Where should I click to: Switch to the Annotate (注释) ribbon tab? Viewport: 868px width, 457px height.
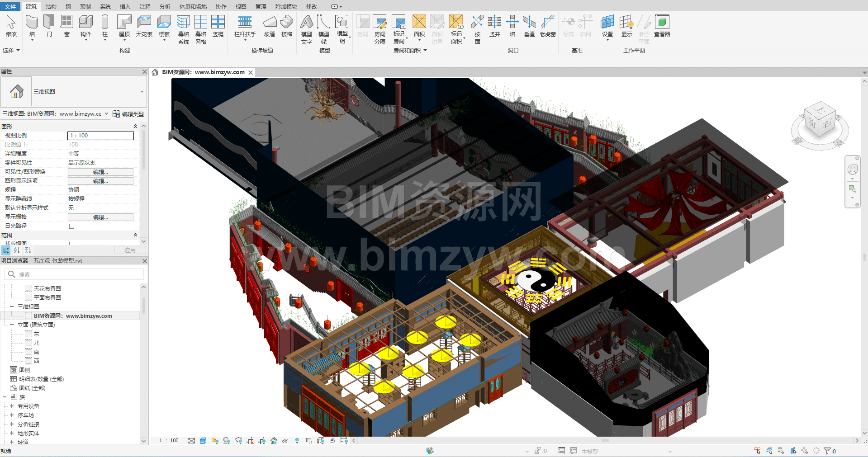[145, 6]
